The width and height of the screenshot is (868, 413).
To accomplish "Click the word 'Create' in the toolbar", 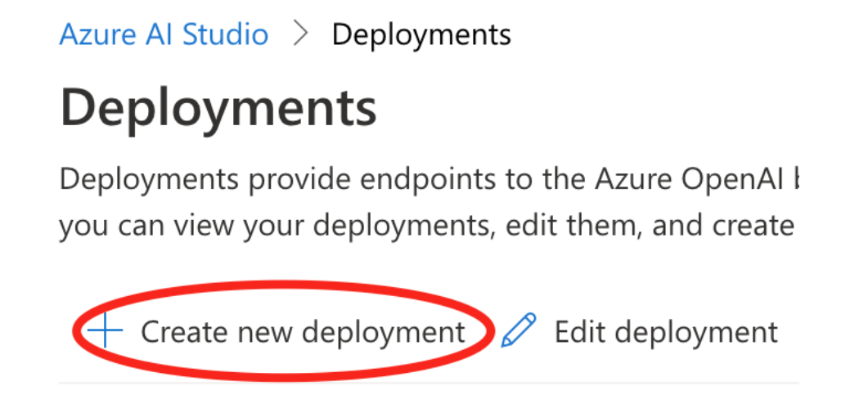I will tap(184, 332).
